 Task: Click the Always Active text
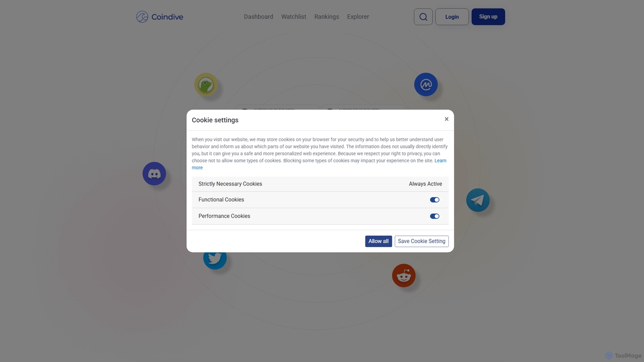click(426, 184)
